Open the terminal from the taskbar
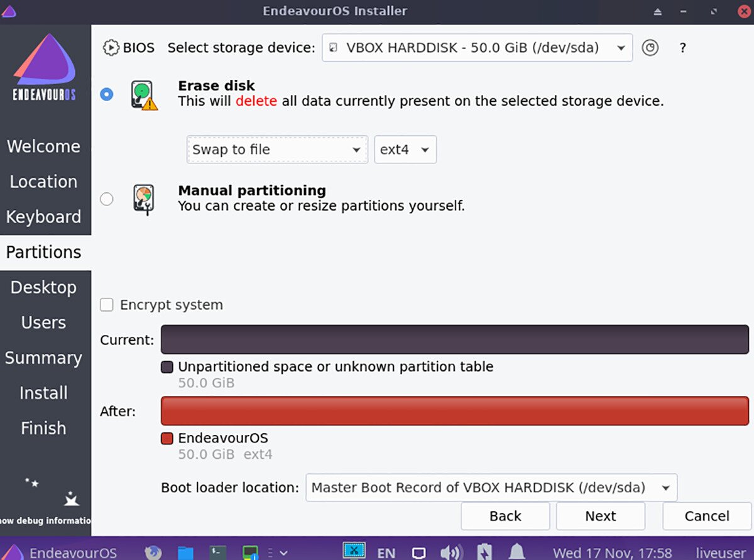This screenshot has width=754, height=560. [218, 552]
